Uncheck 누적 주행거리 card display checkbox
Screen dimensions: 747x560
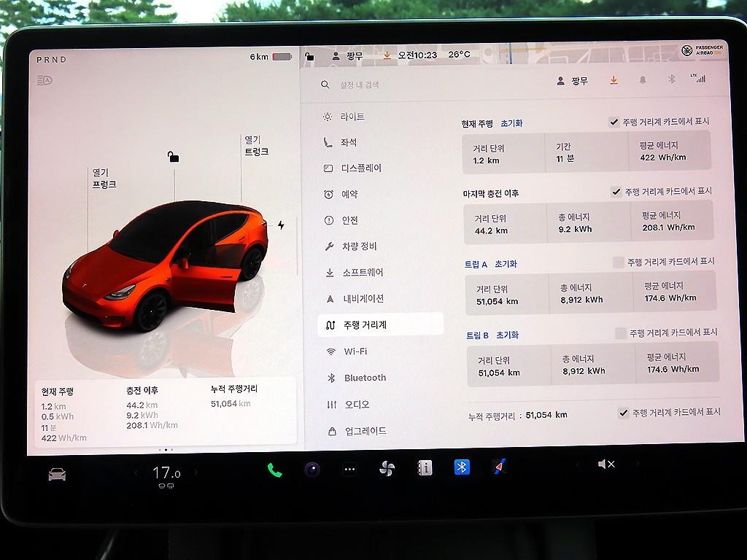[x=623, y=413]
